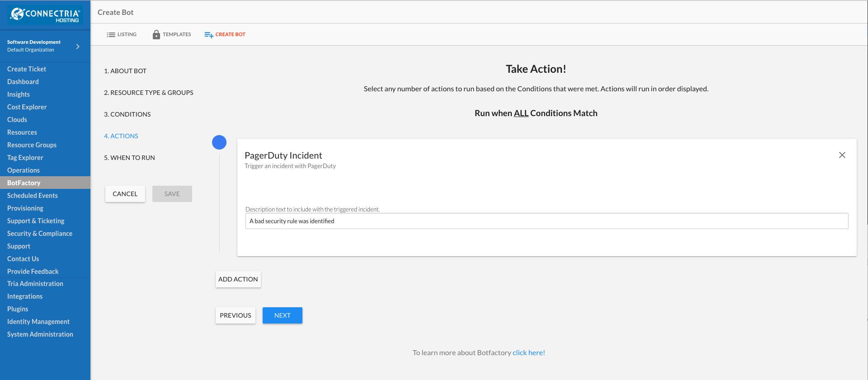
Task: Go to step 5 When To Run
Action: pyautogui.click(x=129, y=158)
